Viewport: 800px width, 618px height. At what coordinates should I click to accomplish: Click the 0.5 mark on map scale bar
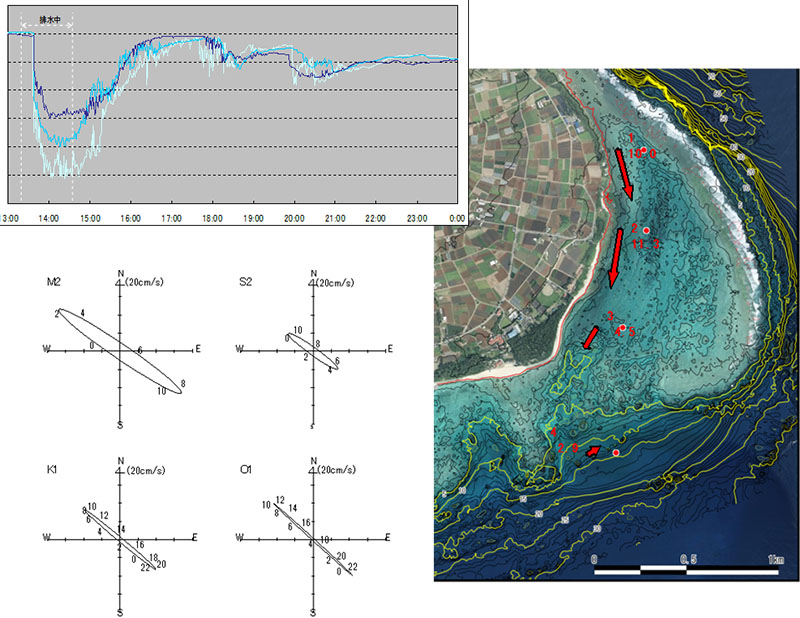(x=687, y=560)
